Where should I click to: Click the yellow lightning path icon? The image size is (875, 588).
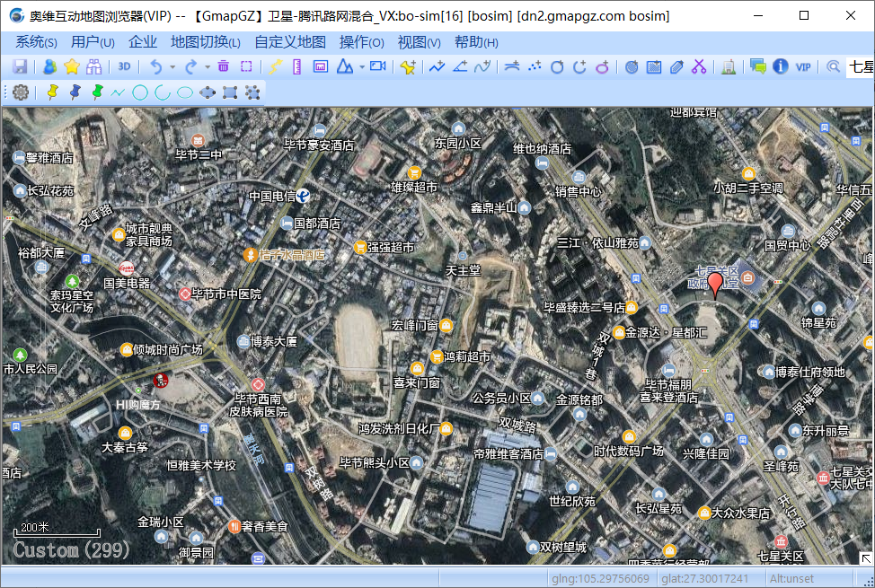[x=275, y=67]
